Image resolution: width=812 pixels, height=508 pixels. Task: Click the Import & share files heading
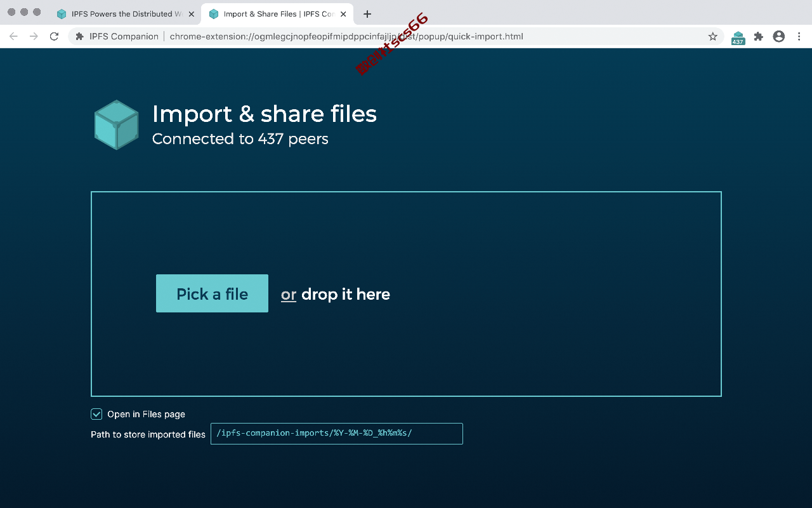[265, 114]
